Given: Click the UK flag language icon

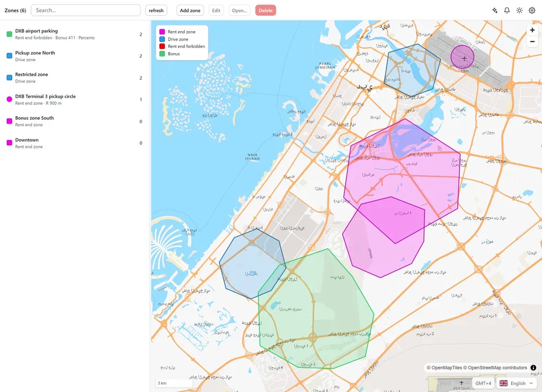Looking at the screenshot, I should pos(504,383).
